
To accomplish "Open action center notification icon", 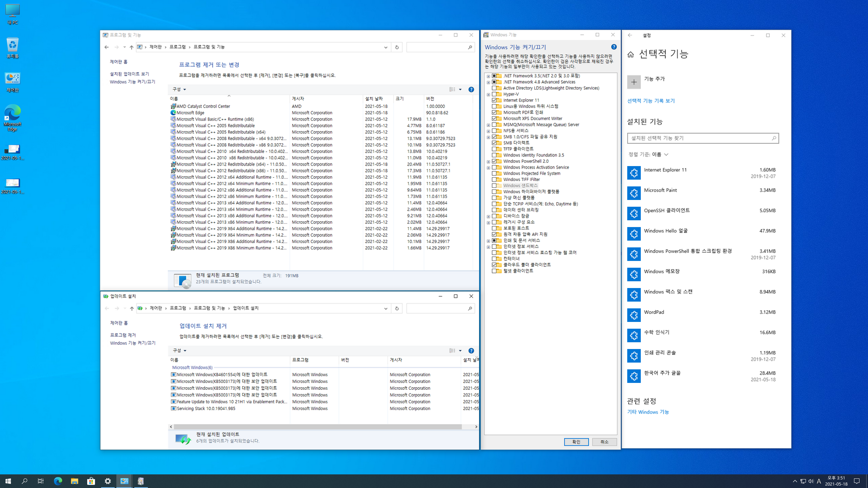I will [x=856, y=481].
